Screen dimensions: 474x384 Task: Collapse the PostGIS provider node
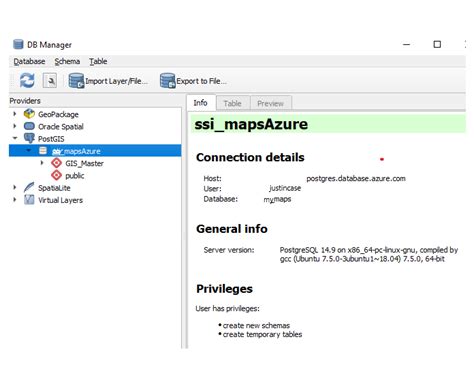tap(15, 138)
